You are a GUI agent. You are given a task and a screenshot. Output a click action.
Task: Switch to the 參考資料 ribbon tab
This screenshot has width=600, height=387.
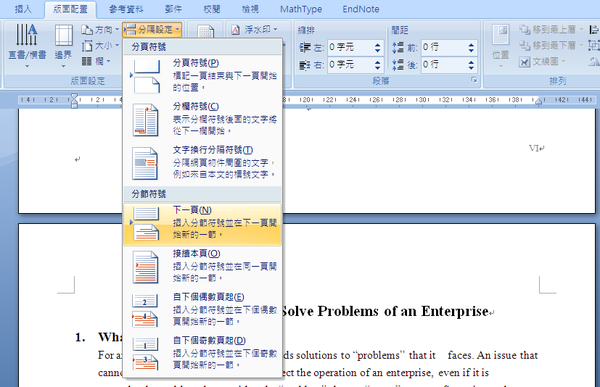(x=126, y=9)
